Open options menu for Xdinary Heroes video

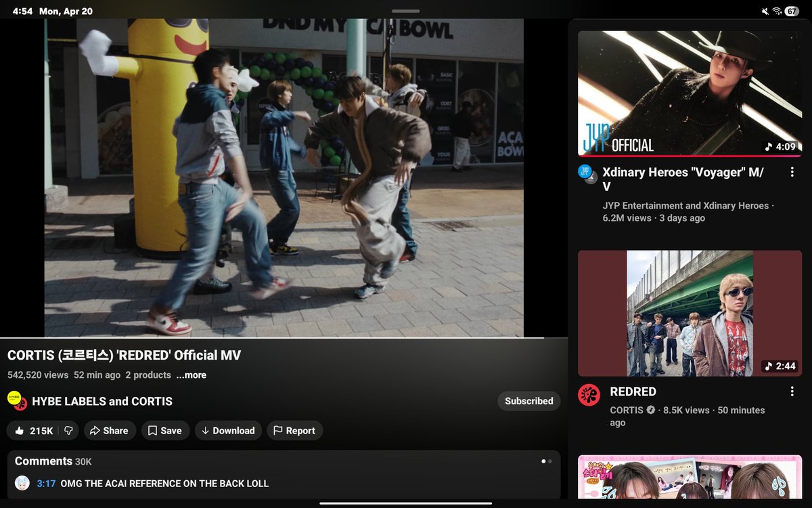(792, 173)
